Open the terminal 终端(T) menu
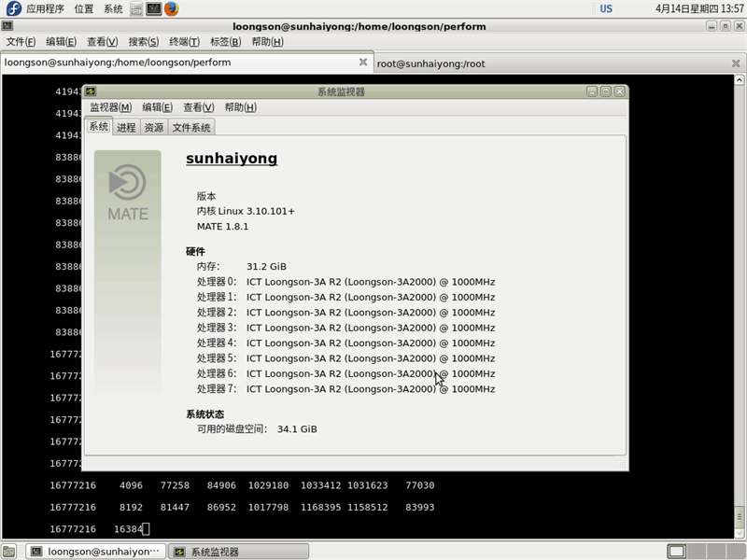The width and height of the screenshot is (747, 560). point(184,42)
